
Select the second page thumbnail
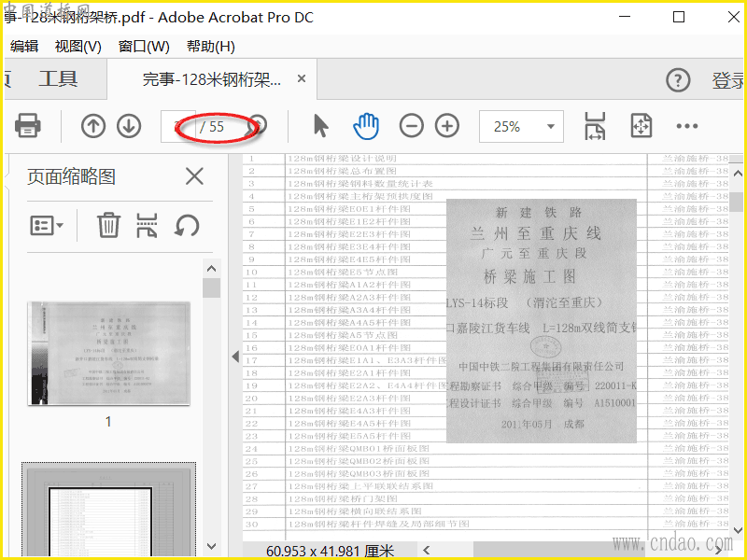108,510
